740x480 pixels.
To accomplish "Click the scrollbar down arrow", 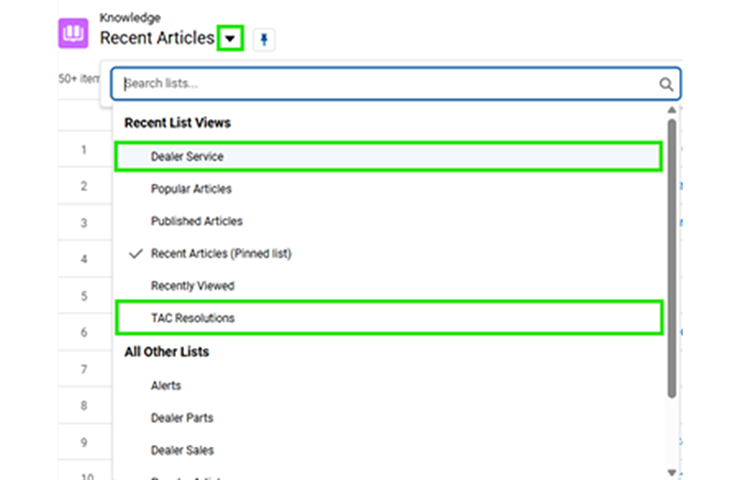I will tap(672, 471).
